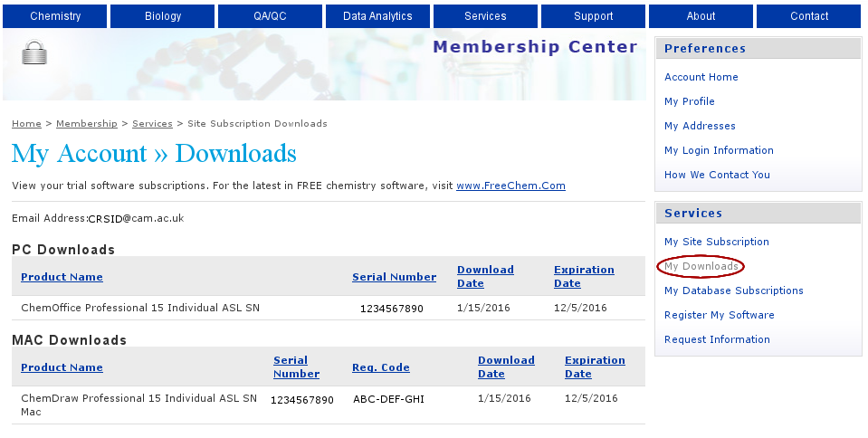Click the PC Downloads section heading
This screenshot has width=868, height=438.
(x=63, y=250)
